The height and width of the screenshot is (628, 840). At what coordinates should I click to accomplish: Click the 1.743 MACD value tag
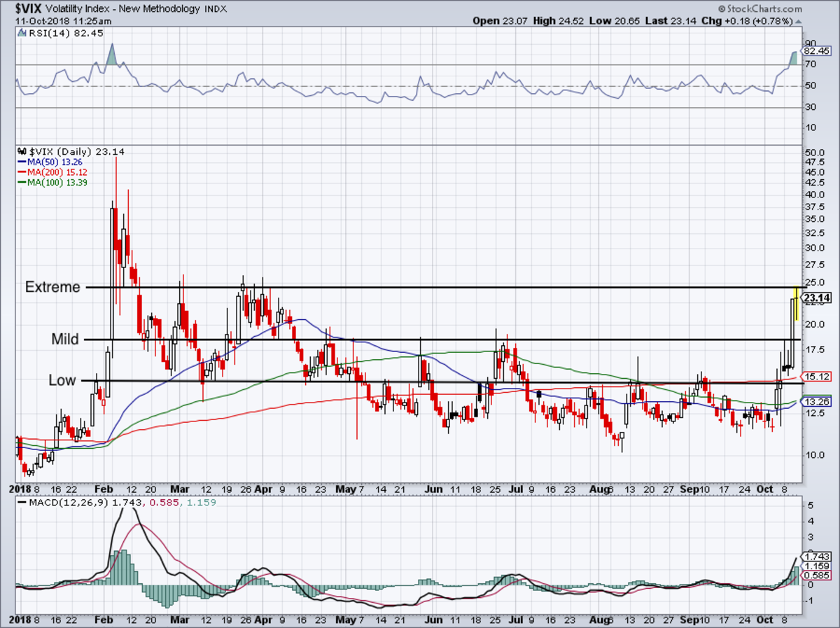pyautogui.click(x=816, y=555)
